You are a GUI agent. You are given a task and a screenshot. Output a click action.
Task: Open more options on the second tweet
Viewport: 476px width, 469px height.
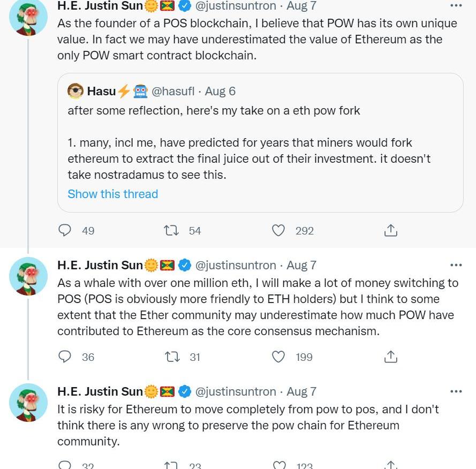[x=456, y=265]
